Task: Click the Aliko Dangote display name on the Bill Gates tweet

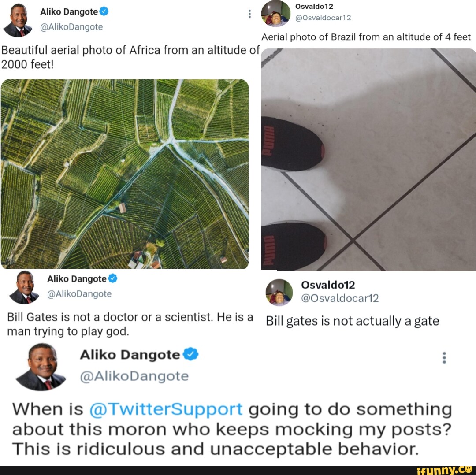Action: [x=77, y=278]
